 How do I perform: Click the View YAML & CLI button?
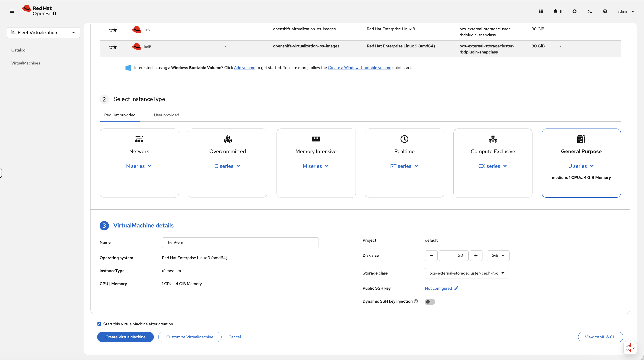[601, 337]
